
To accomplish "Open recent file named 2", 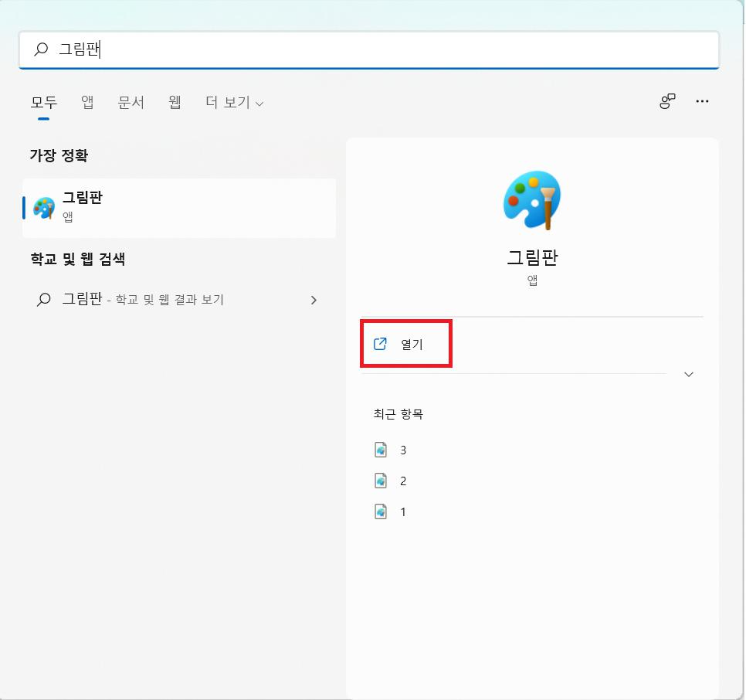I will click(x=532, y=481).
